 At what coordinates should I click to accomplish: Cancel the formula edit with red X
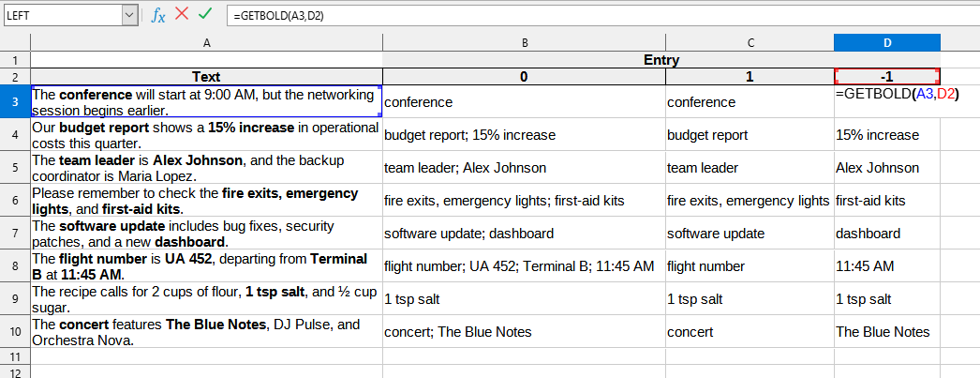pos(182,15)
